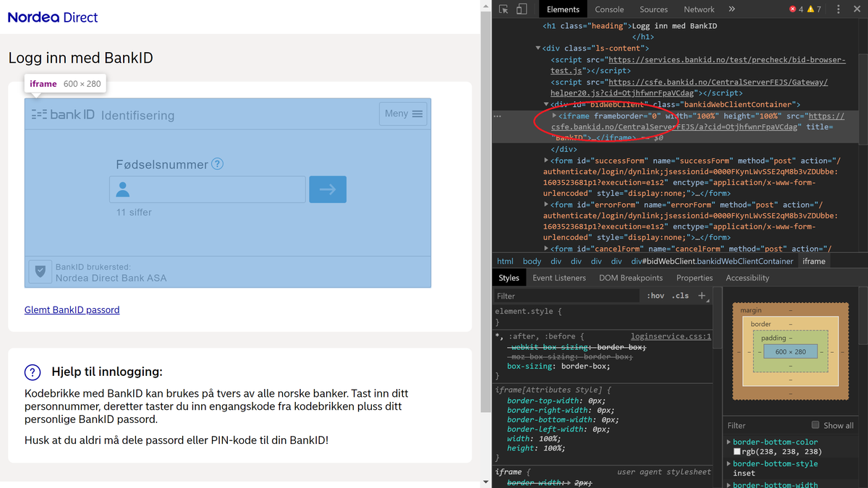Toggle the :hov element state button
Viewport: 868px width, 488px height.
tap(655, 296)
